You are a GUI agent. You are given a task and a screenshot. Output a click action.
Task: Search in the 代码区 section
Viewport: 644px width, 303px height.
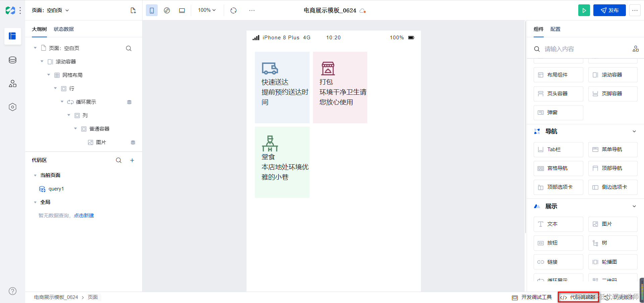pyautogui.click(x=119, y=160)
